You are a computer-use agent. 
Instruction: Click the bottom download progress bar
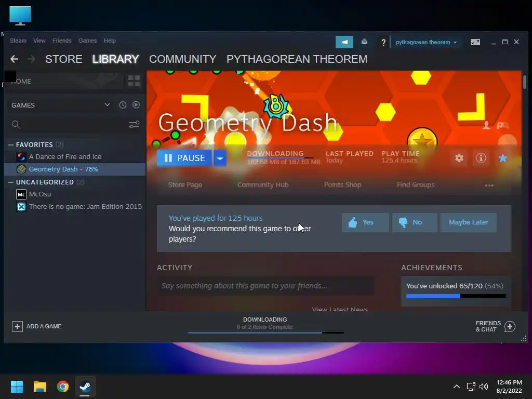point(266,333)
